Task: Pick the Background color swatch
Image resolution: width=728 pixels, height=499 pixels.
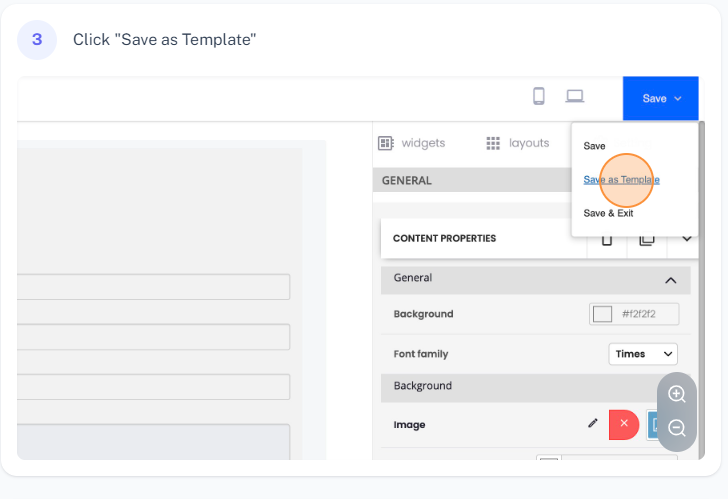Action: click(x=602, y=314)
